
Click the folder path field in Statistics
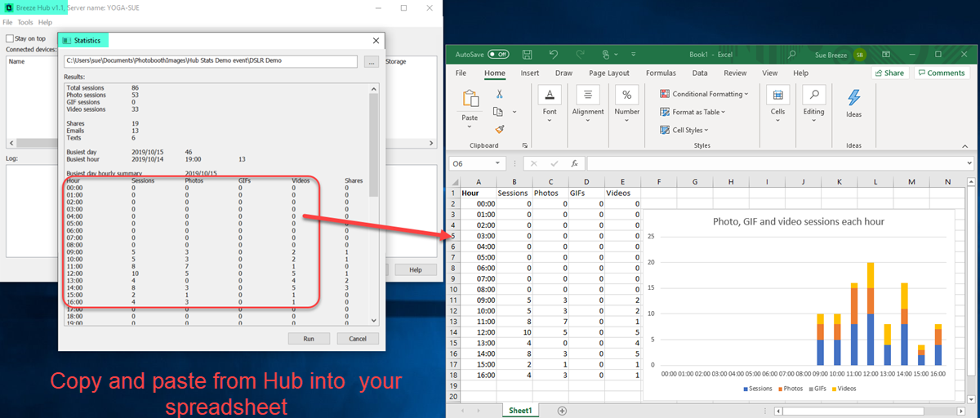point(211,61)
